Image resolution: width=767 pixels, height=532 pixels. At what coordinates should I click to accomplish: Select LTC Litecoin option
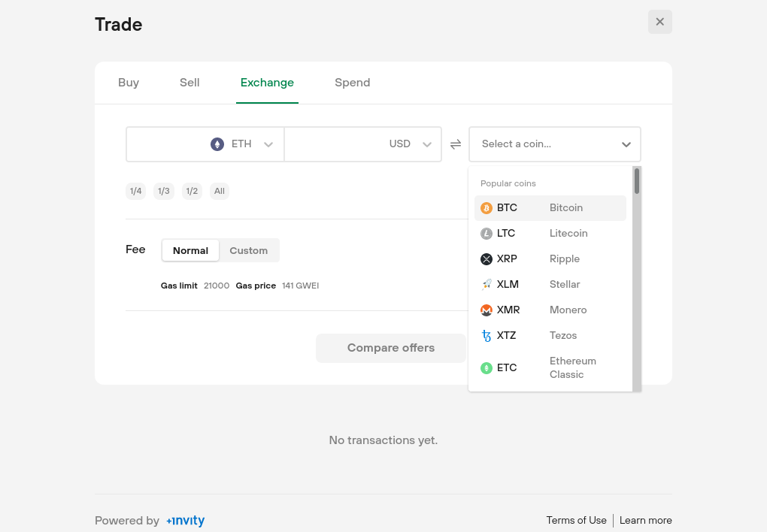tap(550, 234)
